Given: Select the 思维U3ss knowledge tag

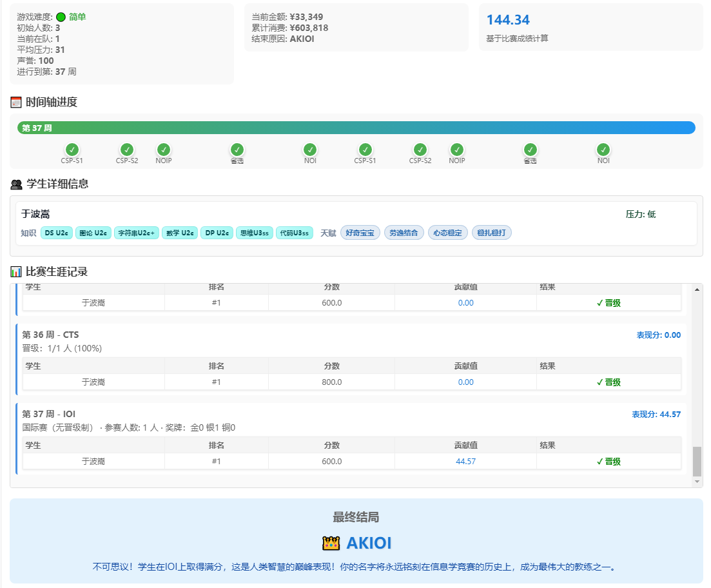Looking at the screenshot, I should (x=255, y=233).
